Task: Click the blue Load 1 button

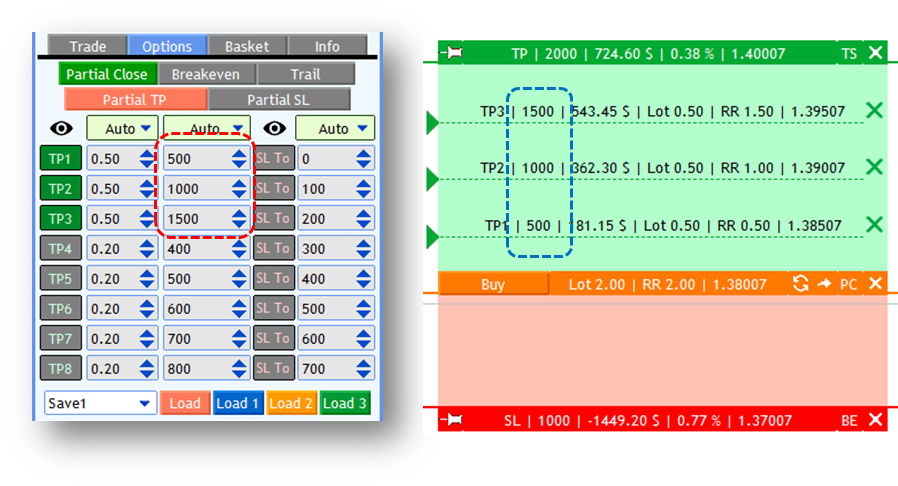Action: [x=237, y=403]
